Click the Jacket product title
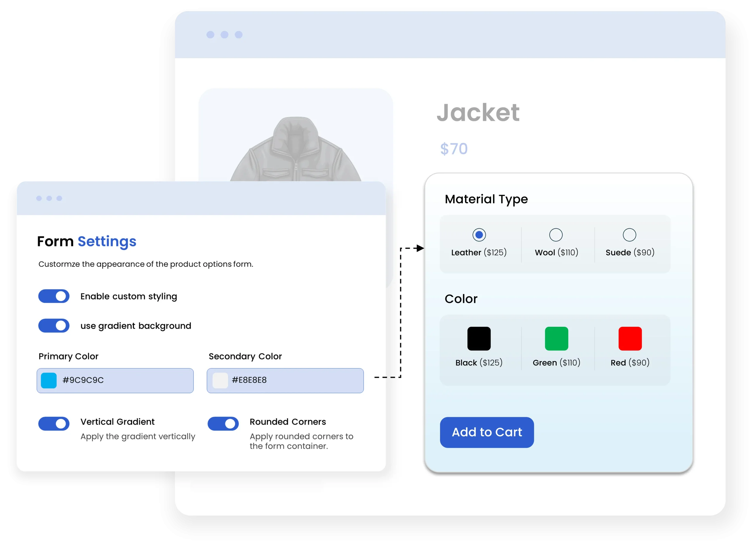The height and width of the screenshot is (548, 756). [478, 112]
